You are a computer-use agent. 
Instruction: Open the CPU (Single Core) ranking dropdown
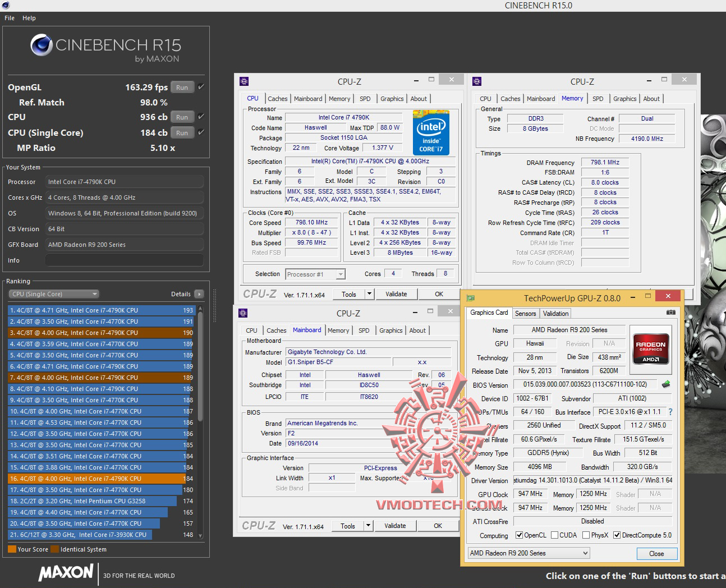coord(54,294)
